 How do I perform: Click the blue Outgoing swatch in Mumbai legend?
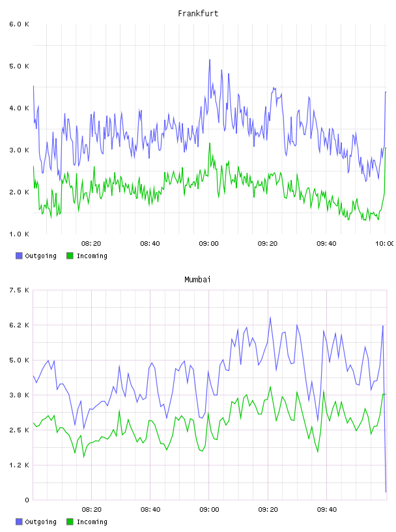(19, 522)
